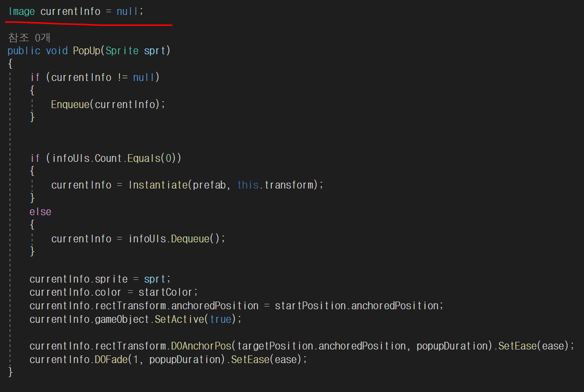The width and height of the screenshot is (584, 392).
Task: Click the 'SetActive' method call
Action: coord(180,319)
